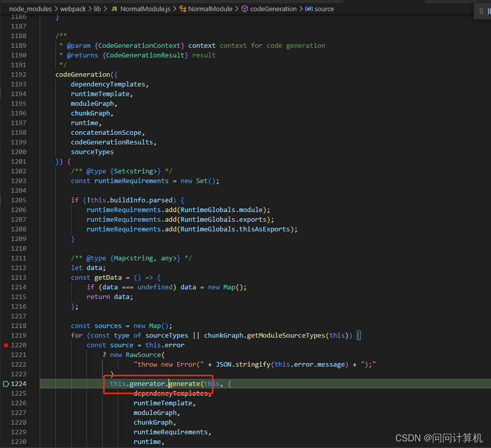Screen dimensions: 491x448
Task: Click the method cube icon before codeGeneration
Action: 244,9
